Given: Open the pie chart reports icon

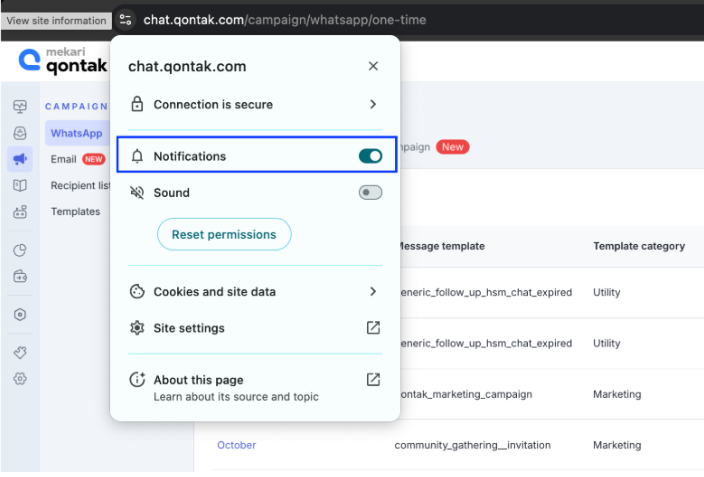Looking at the screenshot, I should pos(20,250).
